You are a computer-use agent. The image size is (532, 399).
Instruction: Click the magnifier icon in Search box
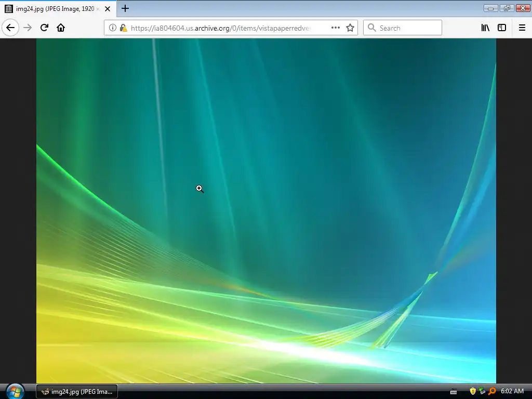tap(372, 28)
